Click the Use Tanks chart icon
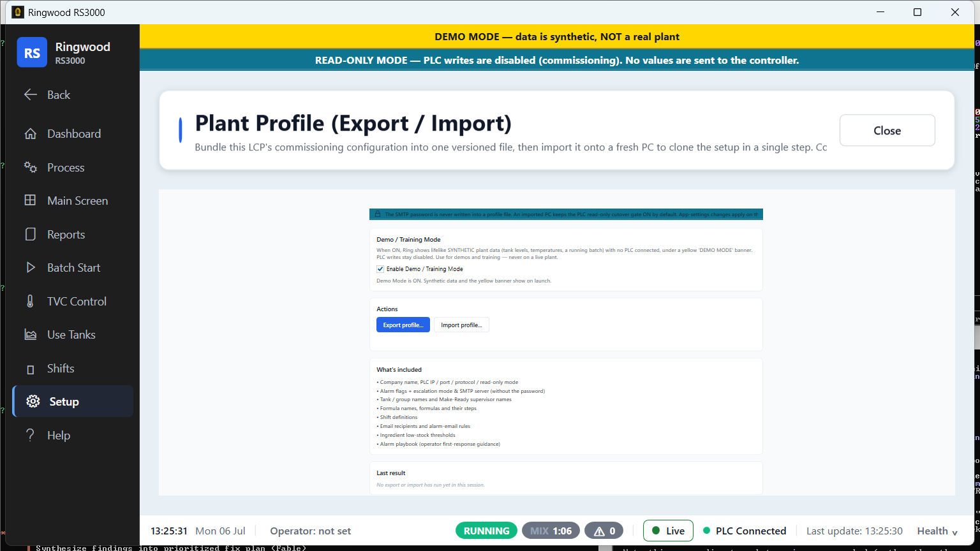Image resolution: width=980 pixels, height=551 pixels. tap(30, 335)
